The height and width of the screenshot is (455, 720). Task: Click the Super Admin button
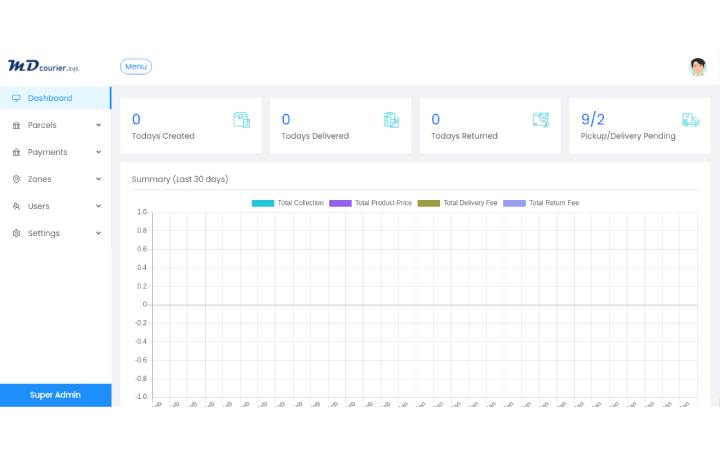click(55, 395)
